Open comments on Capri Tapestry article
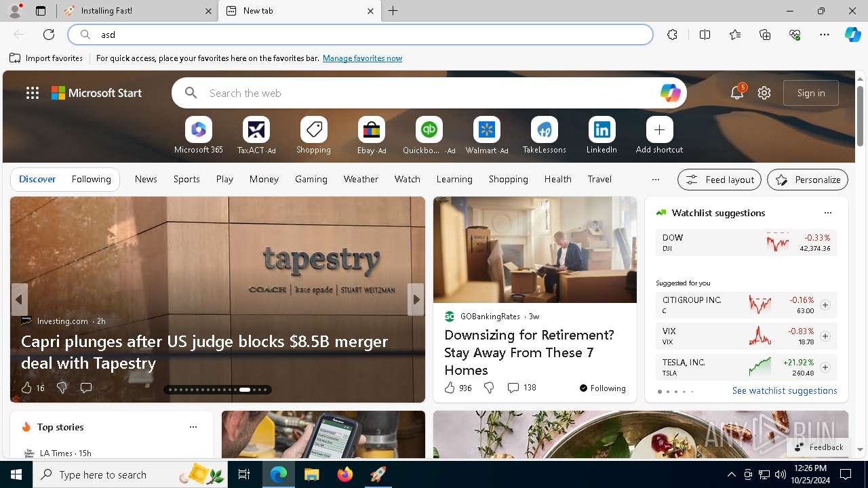Screen dimensions: 868x488 [86, 388]
